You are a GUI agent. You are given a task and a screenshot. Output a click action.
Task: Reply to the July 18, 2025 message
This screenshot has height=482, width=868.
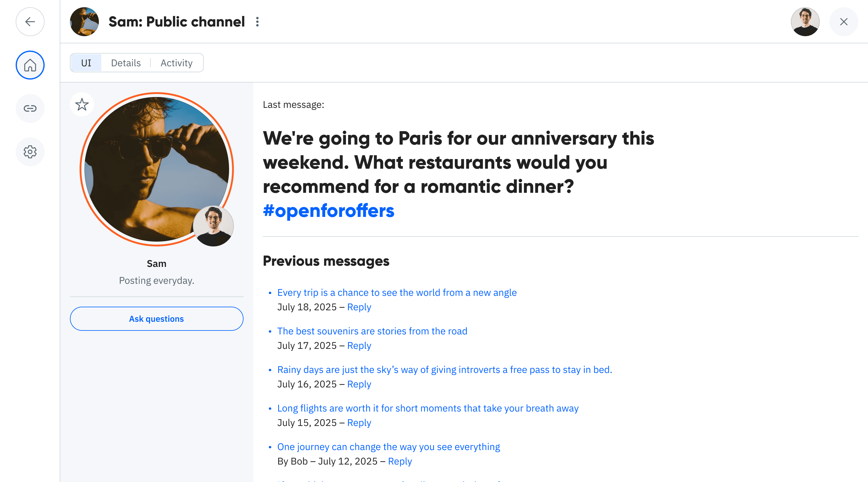[359, 307]
